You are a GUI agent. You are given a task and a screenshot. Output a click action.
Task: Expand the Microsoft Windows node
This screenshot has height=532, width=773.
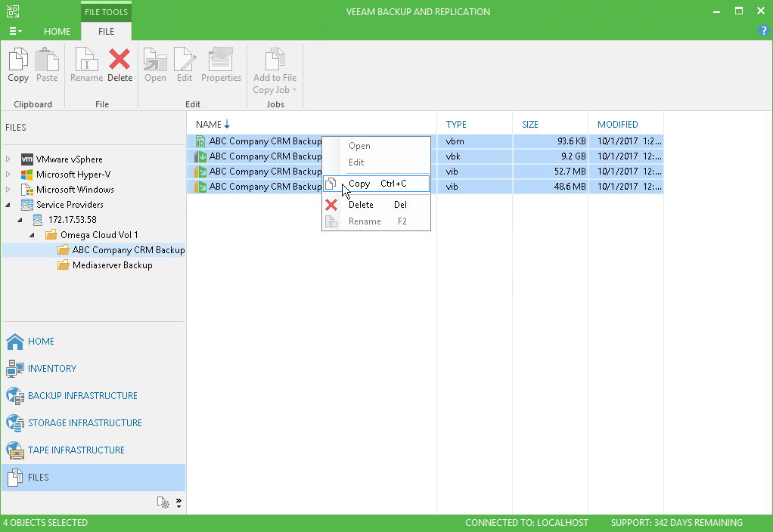[8, 189]
